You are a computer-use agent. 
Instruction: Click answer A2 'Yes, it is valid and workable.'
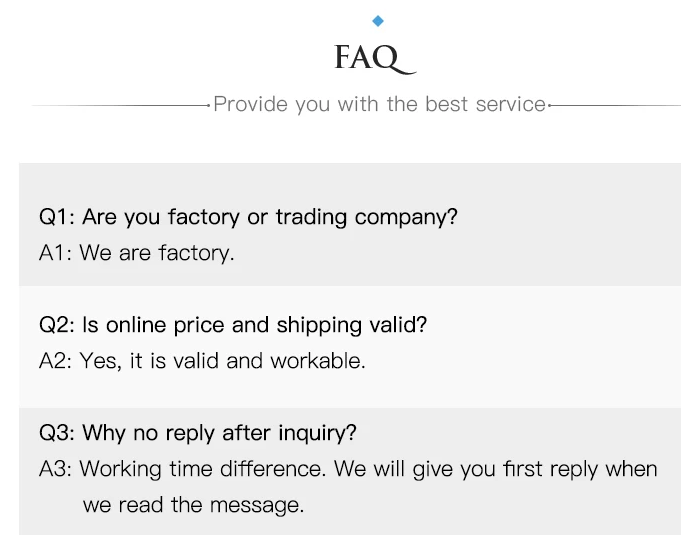tap(202, 361)
